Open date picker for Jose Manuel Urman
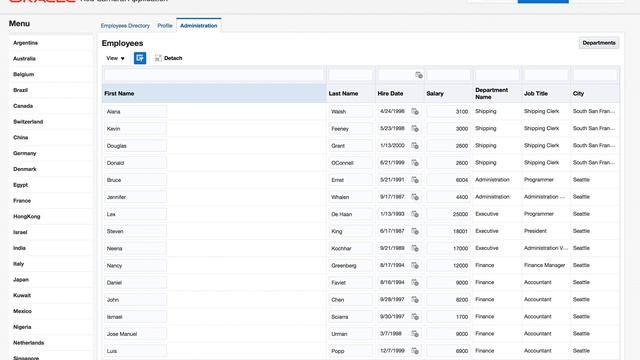The image size is (640, 360). tap(415, 334)
